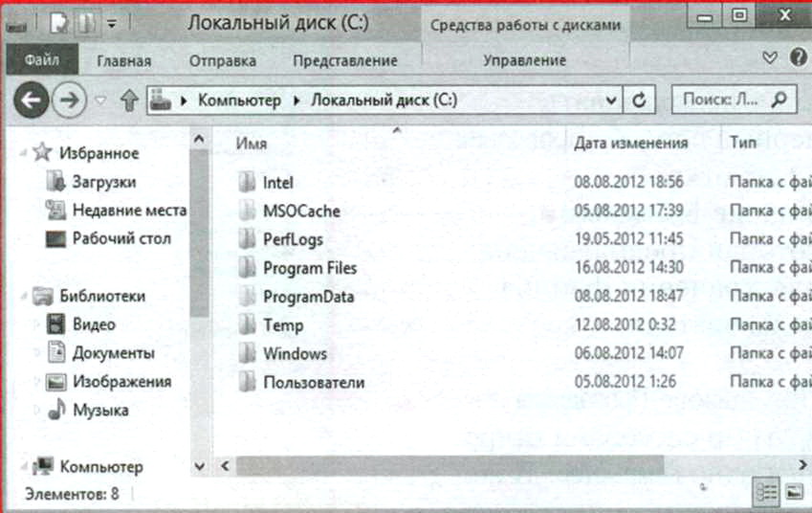Screen dimensions: 812x513
Task: Go up one folder level
Action: point(129,100)
